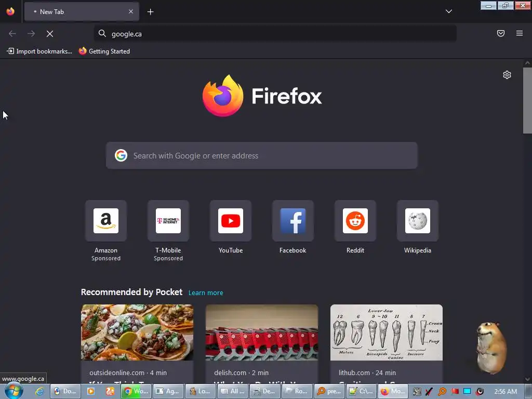
Task: Open the Windows Start menu orb
Action: coord(14,391)
